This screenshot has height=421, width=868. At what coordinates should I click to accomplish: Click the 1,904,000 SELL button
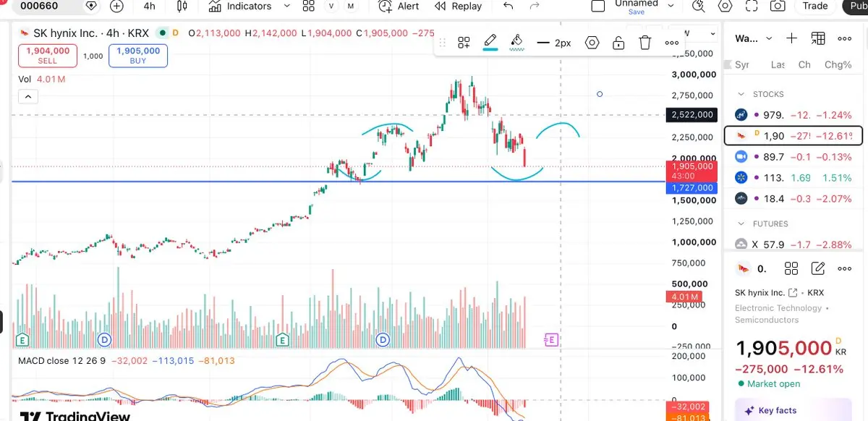pyautogui.click(x=48, y=56)
